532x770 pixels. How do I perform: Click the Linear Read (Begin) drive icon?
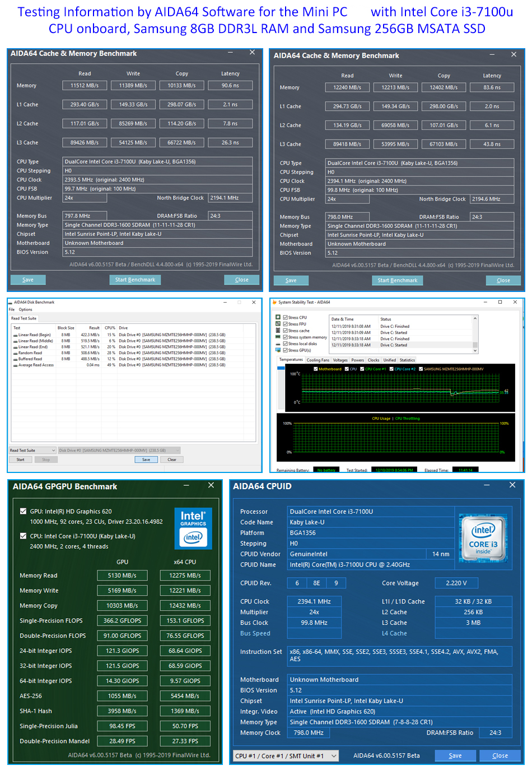pyautogui.click(x=15, y=335)
